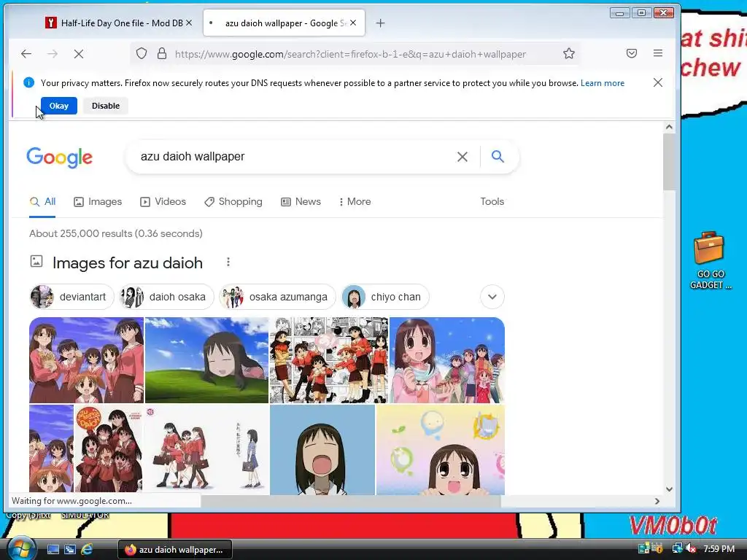The image size is (747, 560).
Task: Clear the Google search box
Action: pos(462,157)
